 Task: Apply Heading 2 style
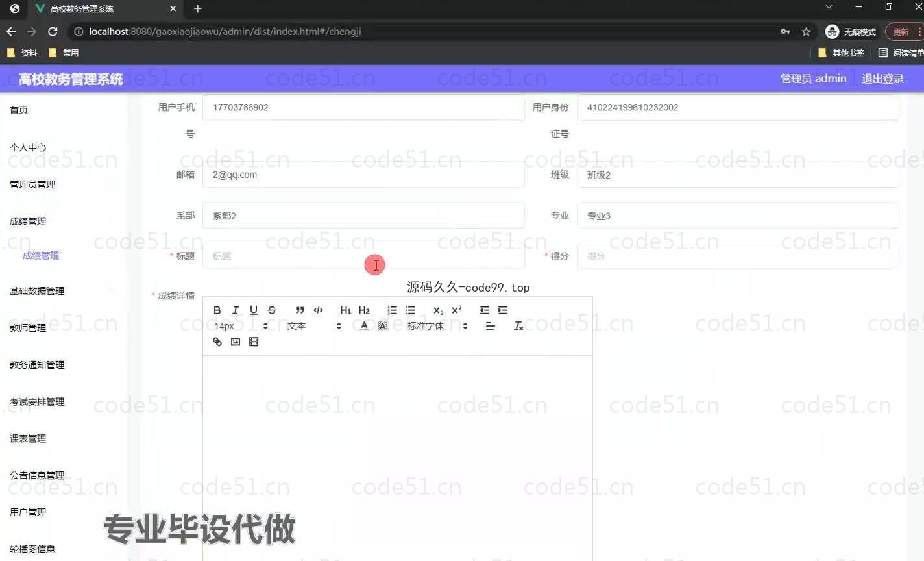pyautogui.click(x=364, y=310)
